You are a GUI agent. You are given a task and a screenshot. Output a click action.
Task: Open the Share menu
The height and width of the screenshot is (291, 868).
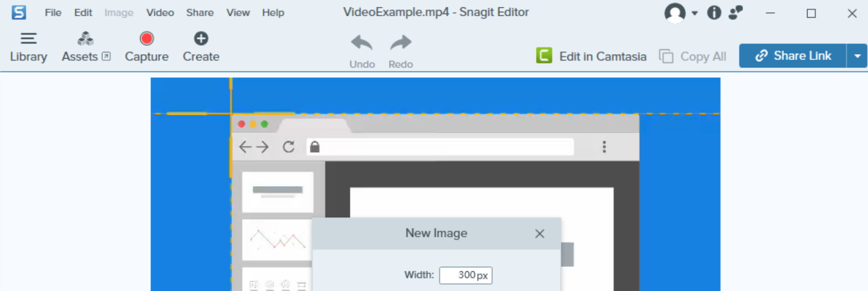point(200,13)
